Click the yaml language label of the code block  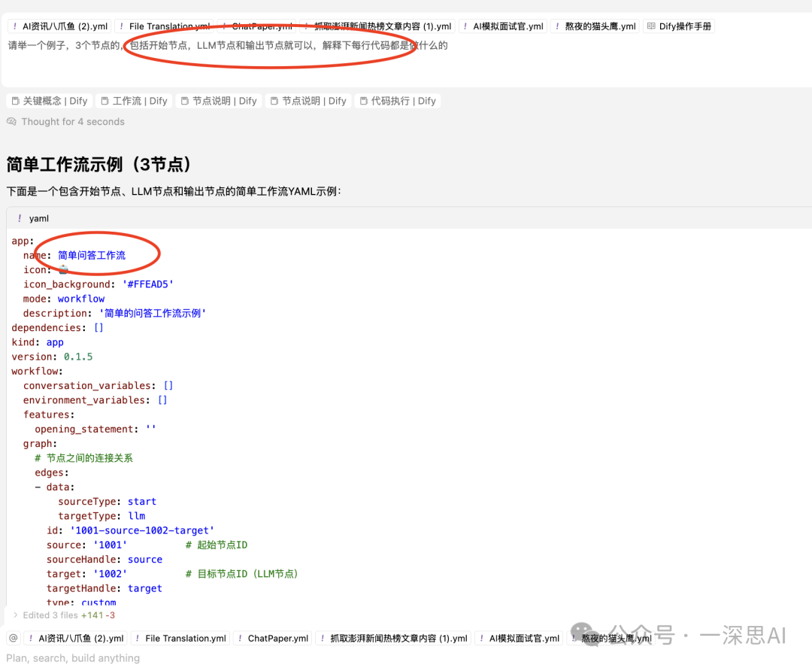click(39, 219)
